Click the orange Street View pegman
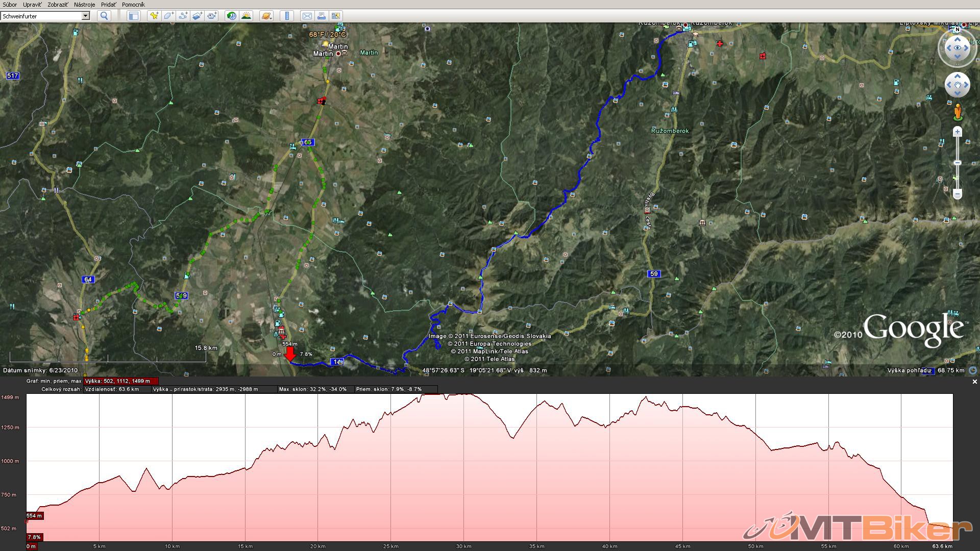The image size is (980, 551). click(958, 111)
